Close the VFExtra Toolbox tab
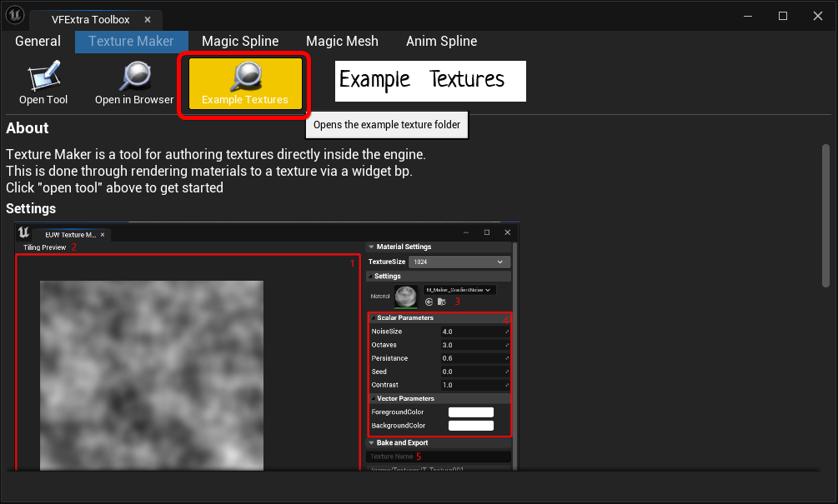This screenshot has height=504, width=838. pyautogui.click(x=148, y=20)
